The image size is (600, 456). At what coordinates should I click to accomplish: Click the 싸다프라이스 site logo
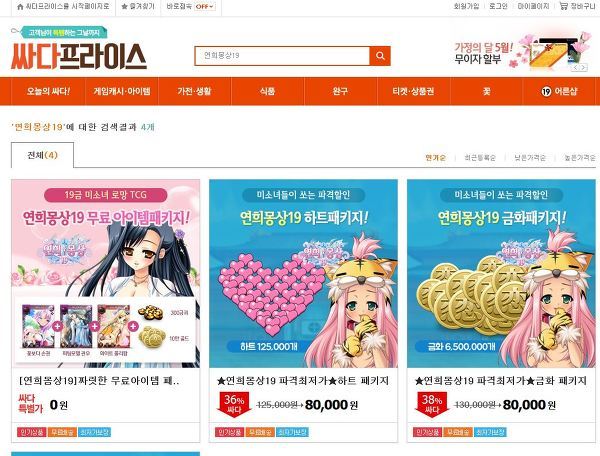[x=78, y=49]
